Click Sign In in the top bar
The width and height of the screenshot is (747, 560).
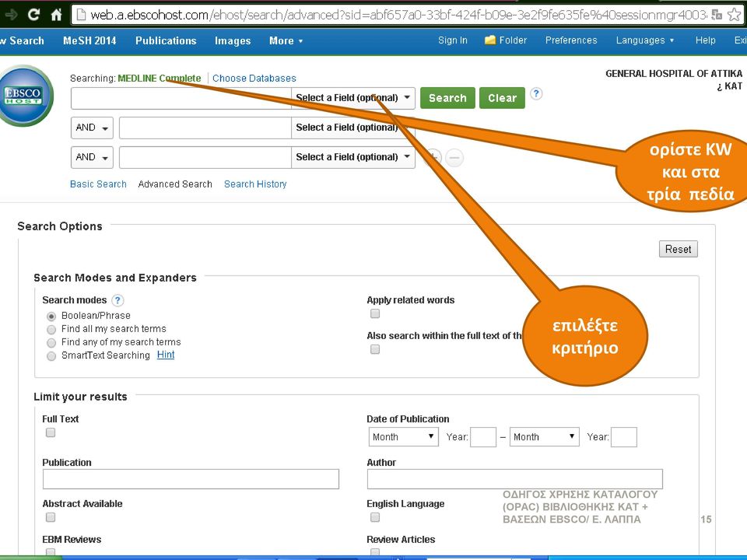[453, 40]
